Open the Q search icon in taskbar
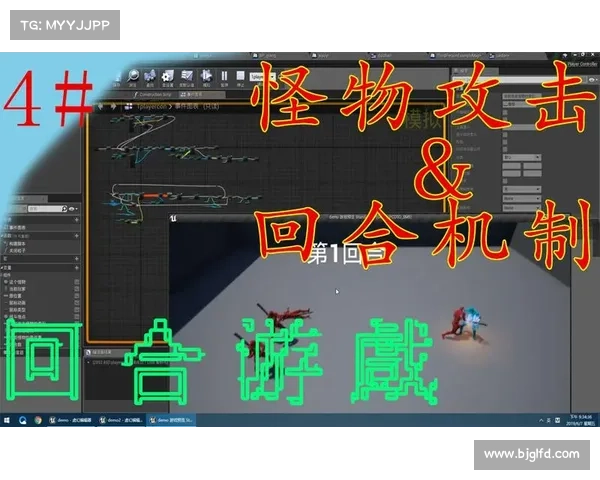The image size is (600, 480). pyautogui.click(x=23, y=420)
